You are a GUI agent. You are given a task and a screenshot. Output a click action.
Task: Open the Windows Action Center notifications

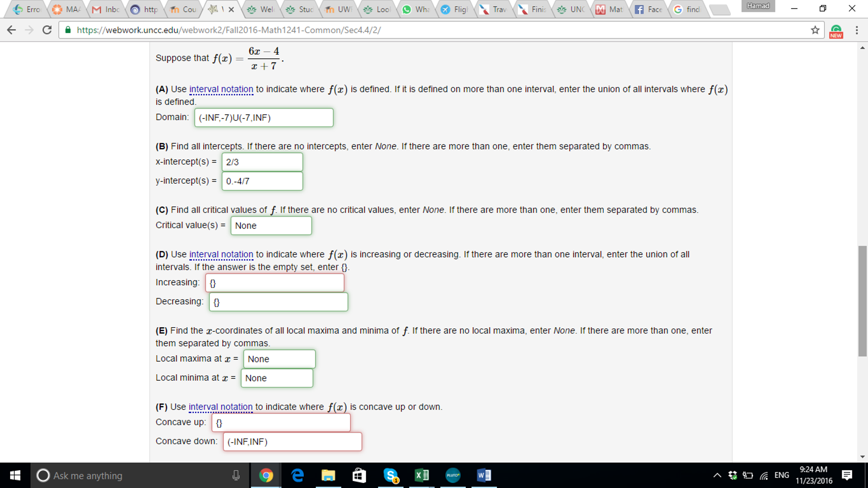click(847, 475)
